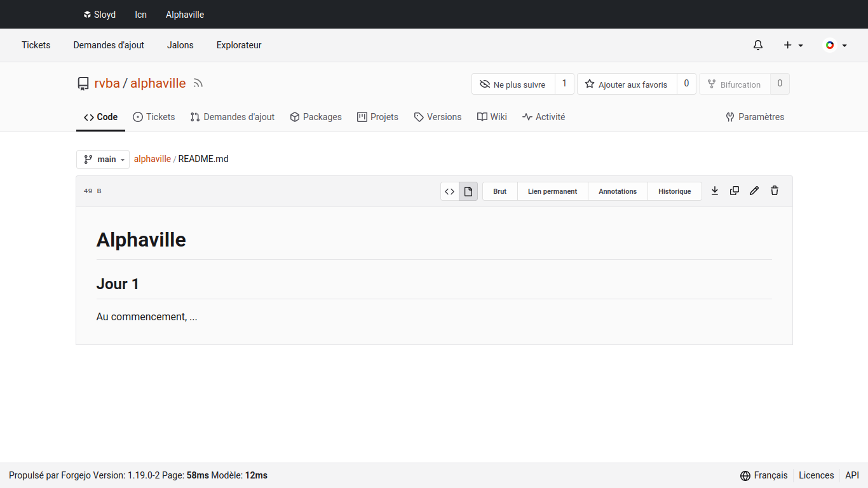Click the notifications bell icon
Viewport: 868px width, 488px height.
[x=758, y=45]
